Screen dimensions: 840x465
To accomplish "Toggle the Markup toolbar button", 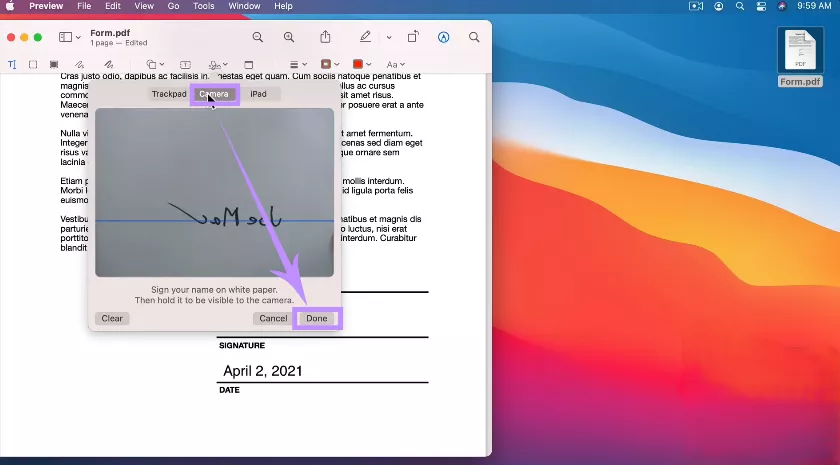I will pyautogui.click(x=443, y=37).
